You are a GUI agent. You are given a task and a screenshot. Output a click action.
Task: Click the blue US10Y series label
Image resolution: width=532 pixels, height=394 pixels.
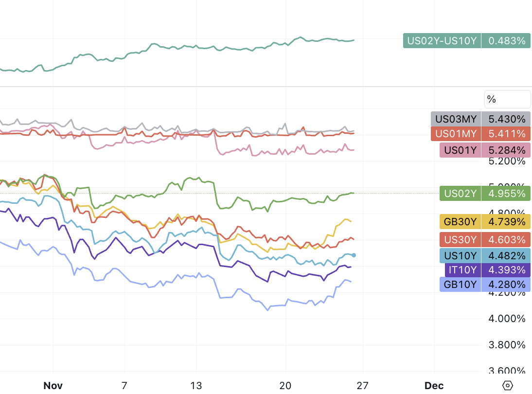click(x=460, y=256)
